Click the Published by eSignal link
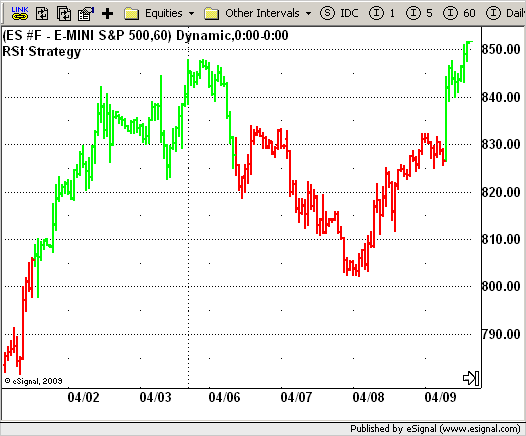The width and height of the screenshot is (526, 436). [x=435, y=429]
